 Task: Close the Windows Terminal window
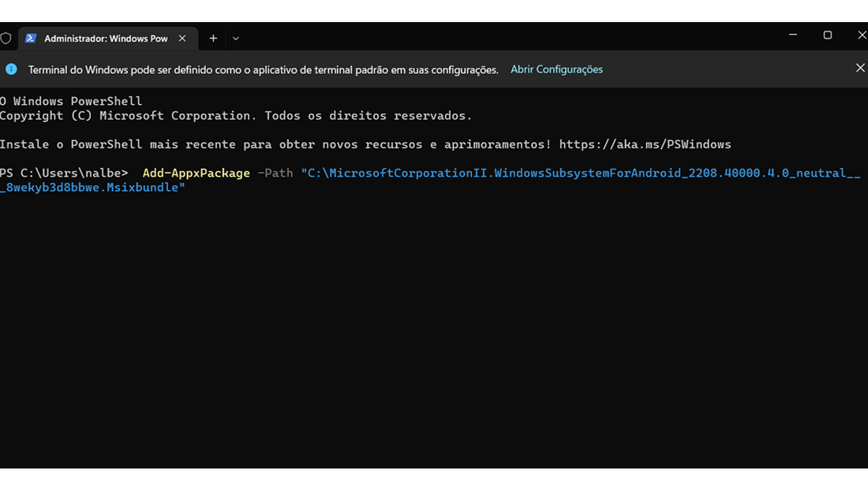pos(862,35)
